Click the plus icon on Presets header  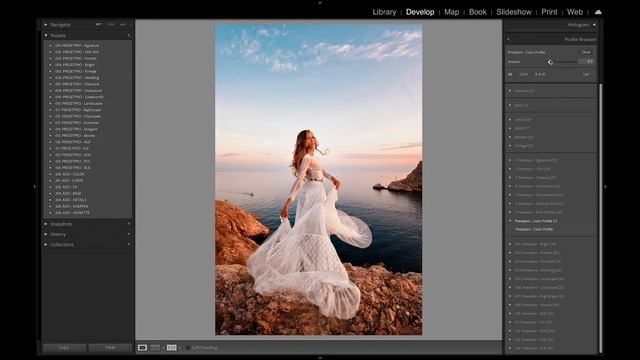click(129, 36)
